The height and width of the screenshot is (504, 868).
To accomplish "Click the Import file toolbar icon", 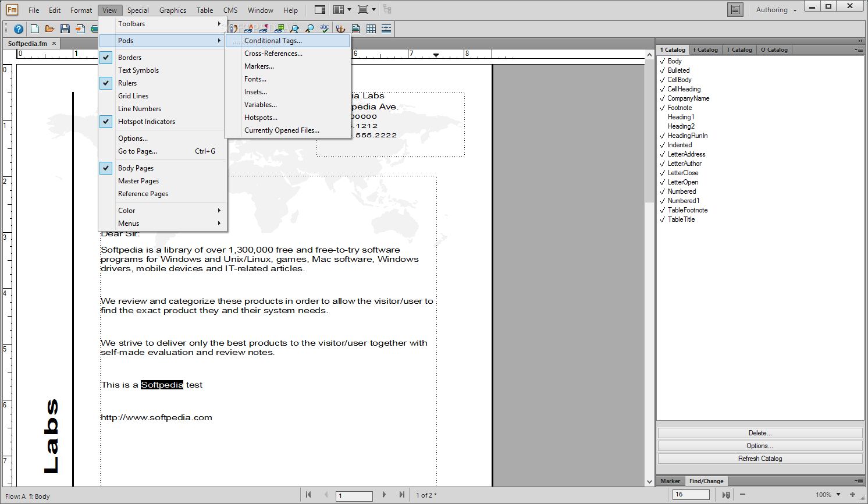I will click(80, 29).
